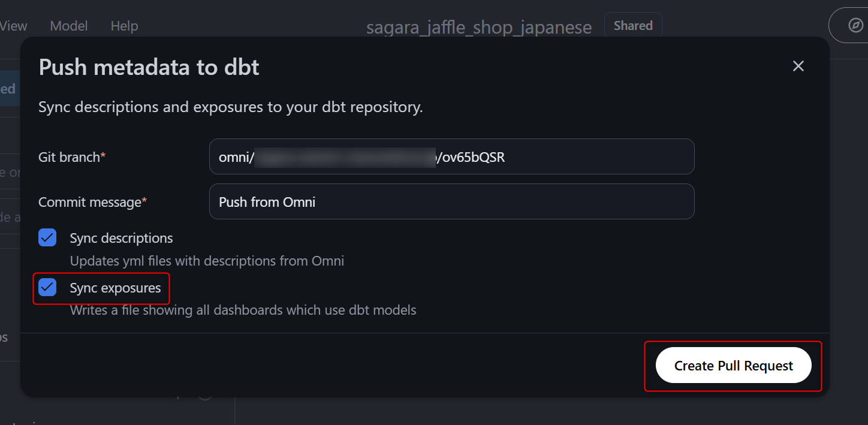This screenshot has width=868, height=425.
Task: Click the Sync exposures label text
Action: [115, 288]
